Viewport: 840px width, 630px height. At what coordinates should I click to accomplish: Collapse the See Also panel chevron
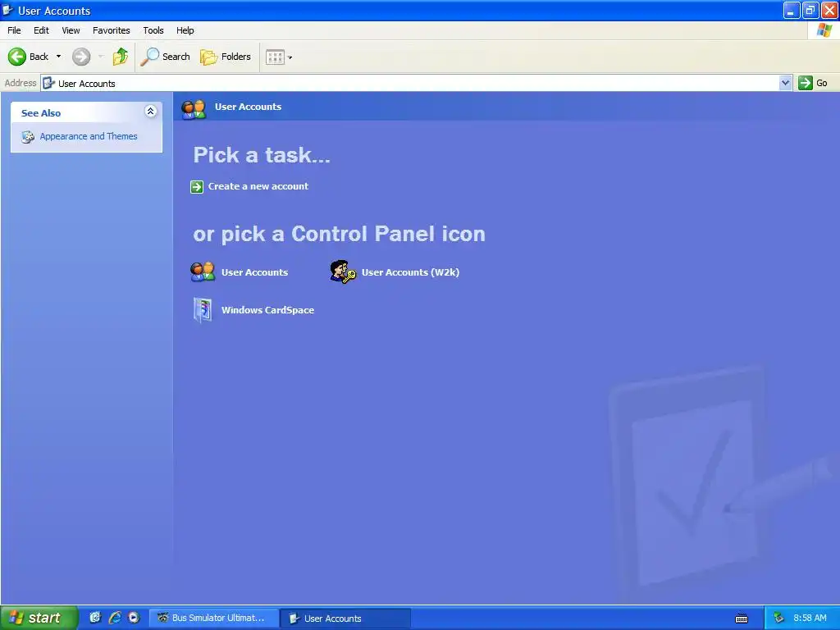[x=151, y=112]
